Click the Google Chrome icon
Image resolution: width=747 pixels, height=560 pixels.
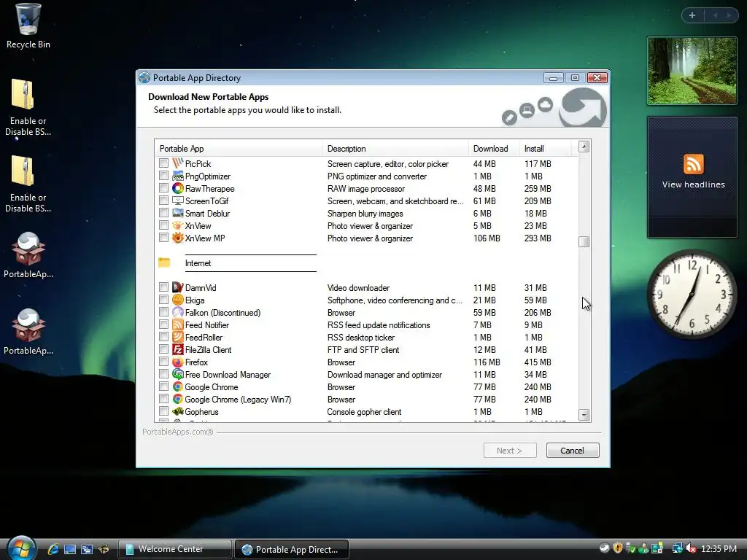pos(178,386)
